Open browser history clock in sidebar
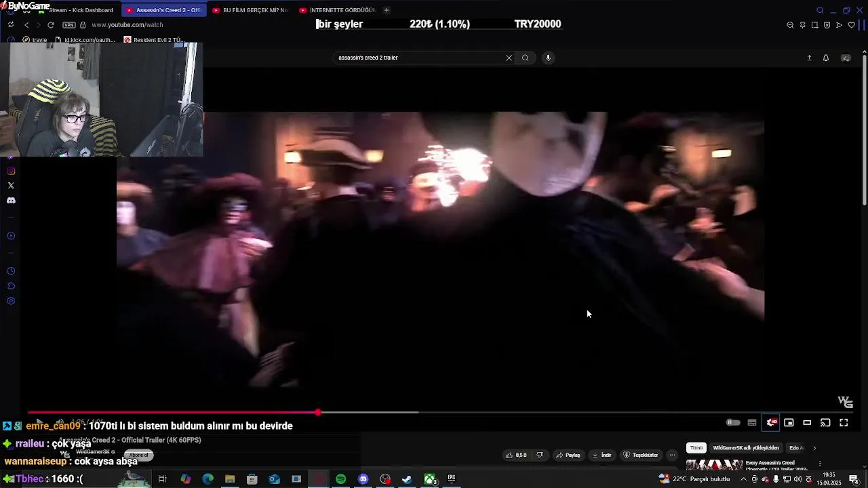Image resolution: width=868 pixels, height=488 pixels. tap(11, 271)
